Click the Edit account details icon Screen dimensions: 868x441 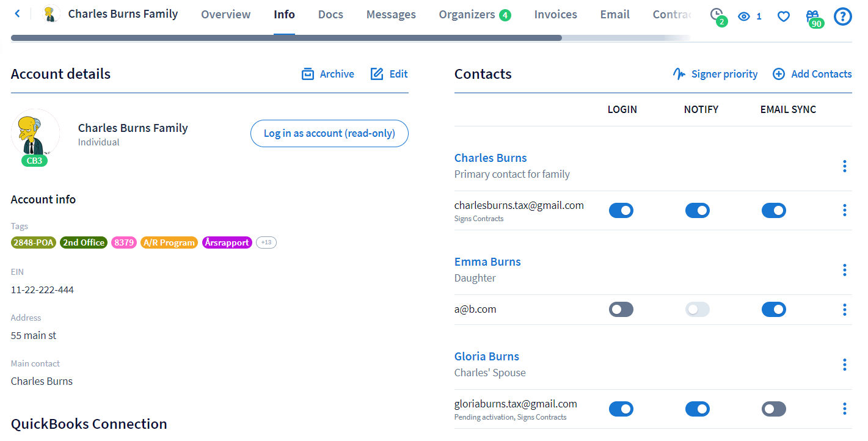[377, 74]
